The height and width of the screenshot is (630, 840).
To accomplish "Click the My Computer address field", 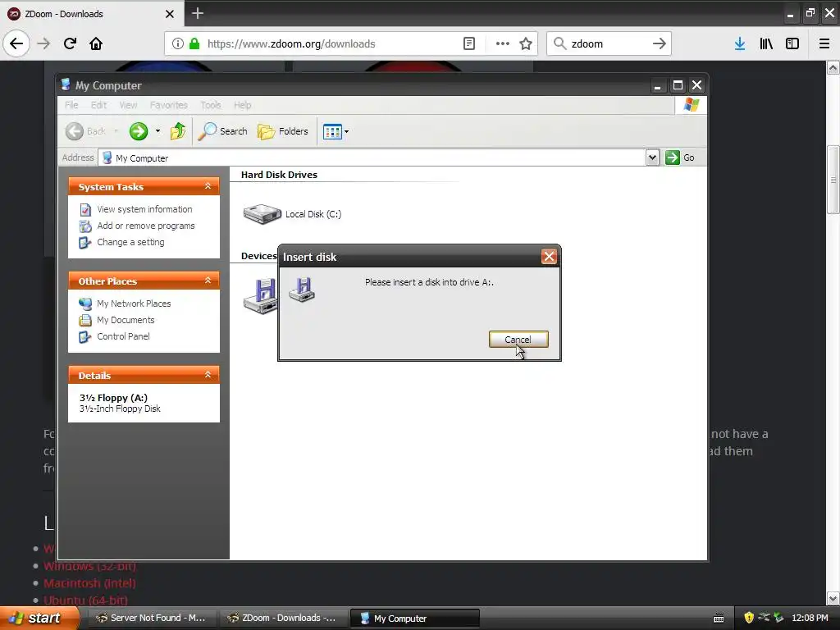I will tap(372, 158).
